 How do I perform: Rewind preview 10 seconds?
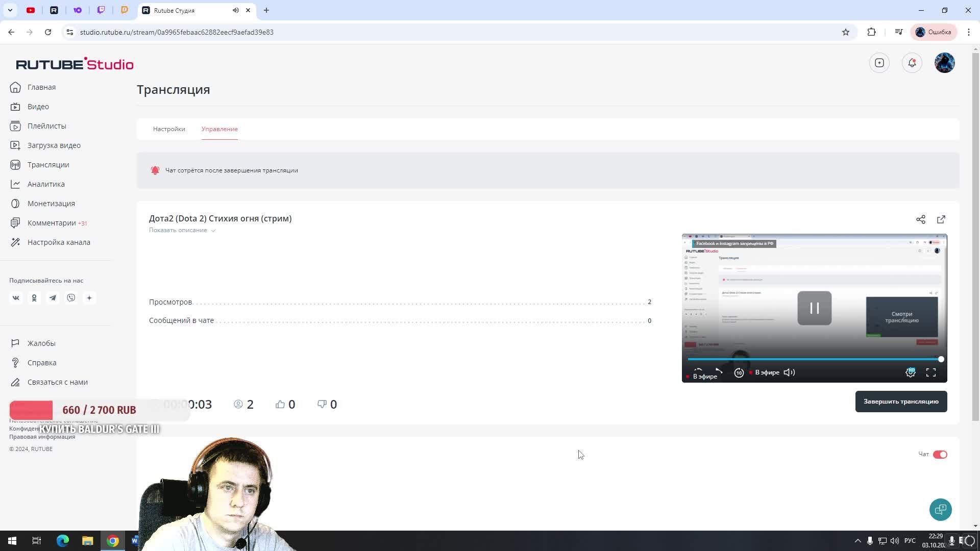tap(739, 373)
